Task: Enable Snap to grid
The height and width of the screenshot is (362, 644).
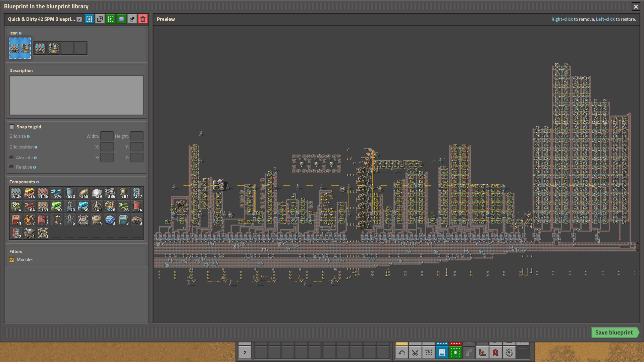Action: [x=12, y=127]
